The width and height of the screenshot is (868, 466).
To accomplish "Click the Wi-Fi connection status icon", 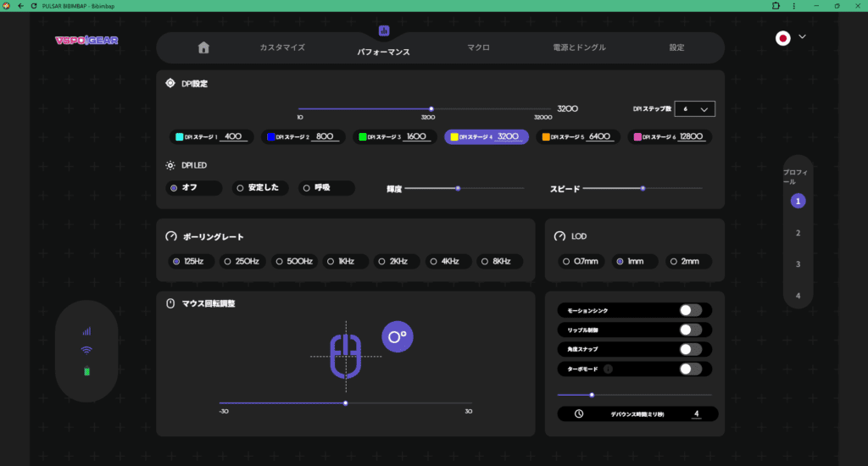I will pos(86,350).
